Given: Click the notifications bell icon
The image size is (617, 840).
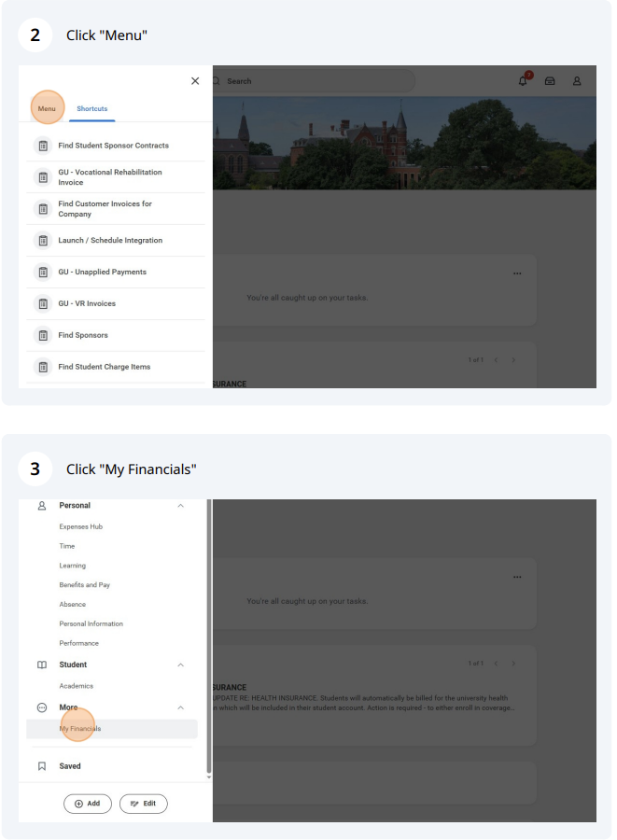Looking at the screenshot, I should 523,81.
